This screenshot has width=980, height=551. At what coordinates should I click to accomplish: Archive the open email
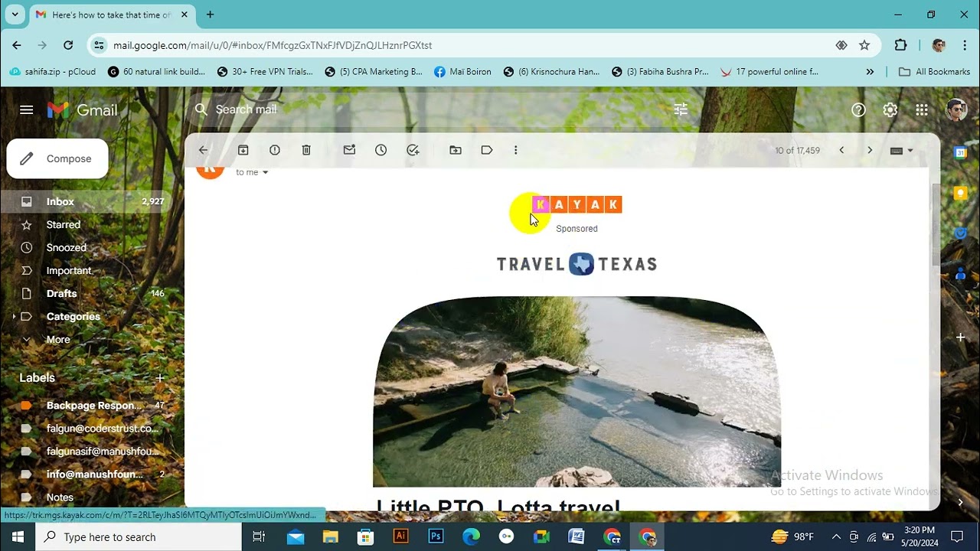[x=243, y=150]
